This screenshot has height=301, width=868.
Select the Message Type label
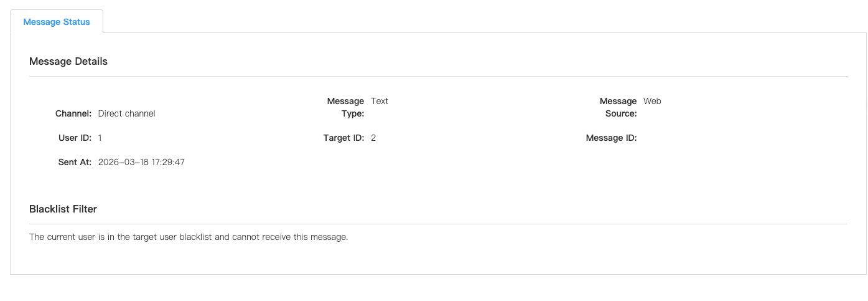click(x=345, y=107)
